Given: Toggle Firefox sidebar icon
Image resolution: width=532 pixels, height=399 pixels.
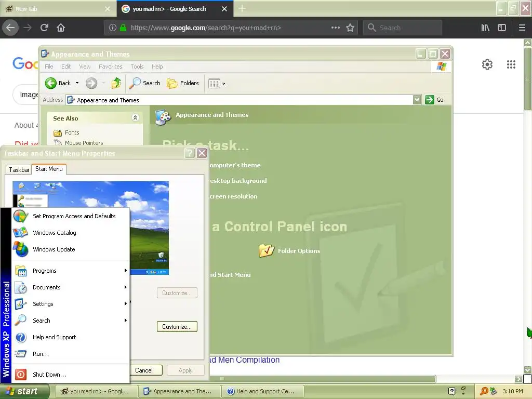Looking at the screenshot, I should point(502,28).
